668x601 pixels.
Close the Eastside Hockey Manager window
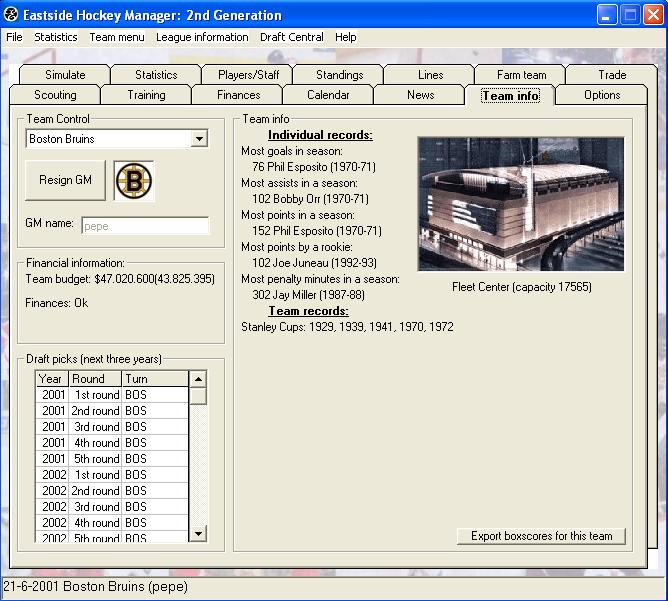pyautogui.click(x=653, y=15)
